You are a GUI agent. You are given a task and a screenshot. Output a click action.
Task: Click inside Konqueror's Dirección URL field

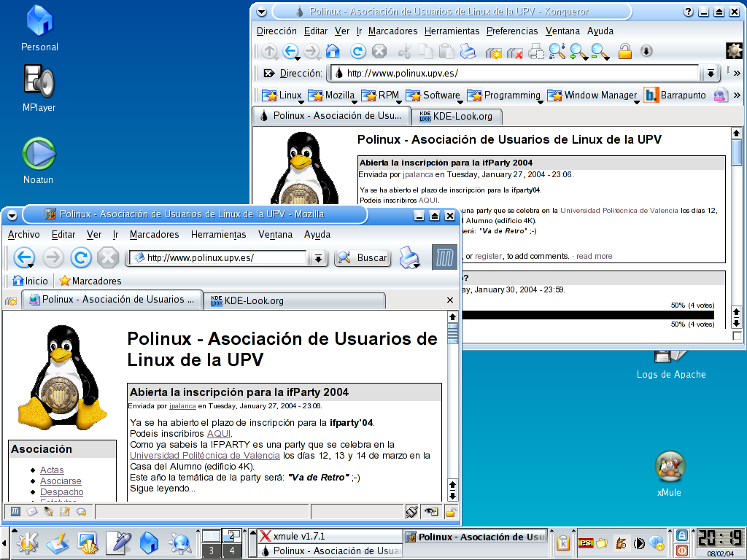514,74
